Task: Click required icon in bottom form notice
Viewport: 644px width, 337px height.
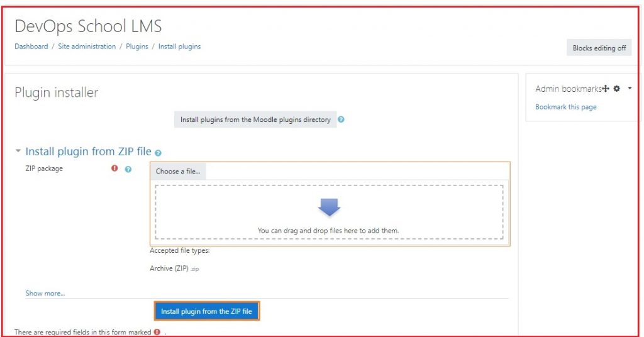Action: (x=157, y=332)
